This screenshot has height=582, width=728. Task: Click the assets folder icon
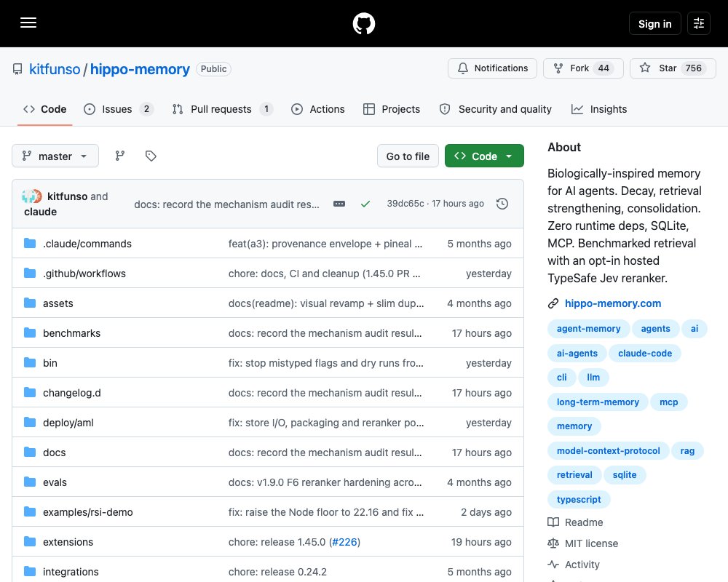30,303
